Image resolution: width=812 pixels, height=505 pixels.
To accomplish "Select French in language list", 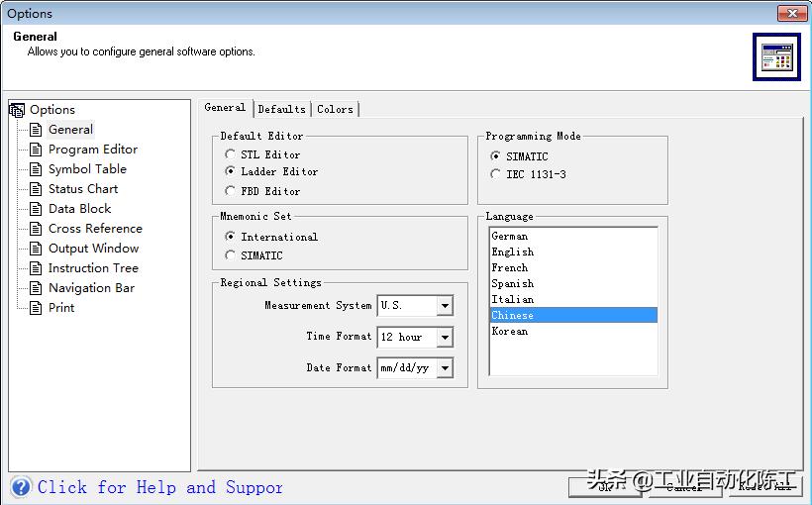I will [573, 267].
